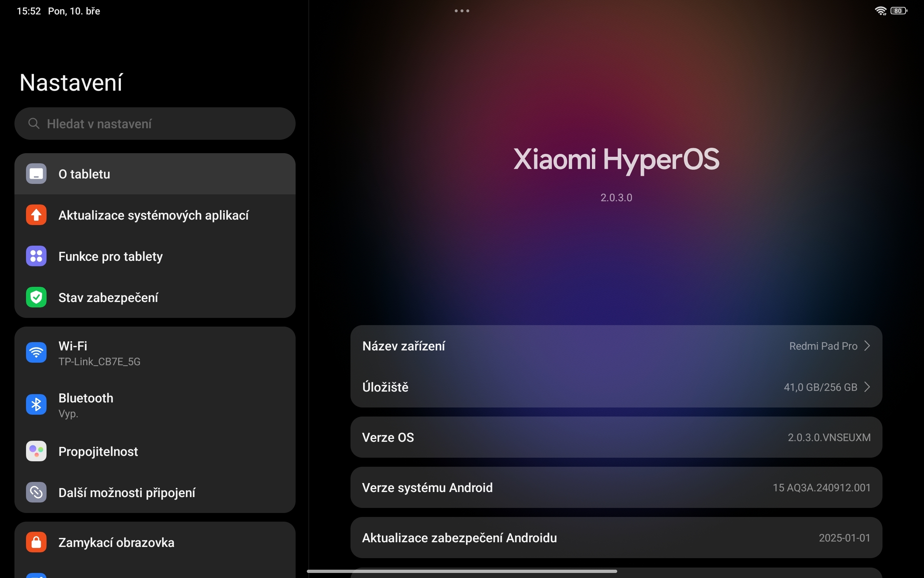Tap the Vyp. Bluetooth status text
This screenshot has height=578, width=924.
[x=68, y=414]
